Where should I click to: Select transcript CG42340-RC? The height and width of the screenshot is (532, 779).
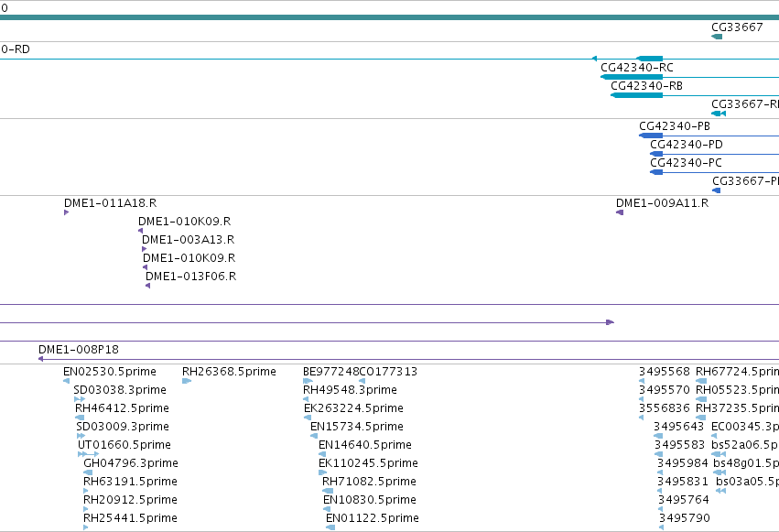click(637, 68)
